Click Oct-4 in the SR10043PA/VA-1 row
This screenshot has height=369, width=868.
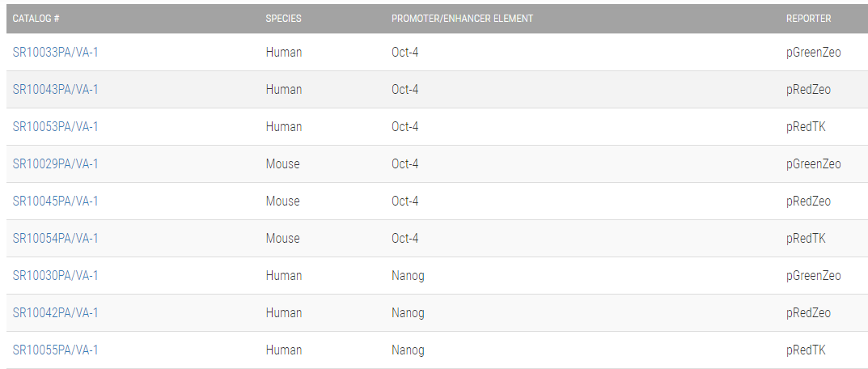point(405,90)
